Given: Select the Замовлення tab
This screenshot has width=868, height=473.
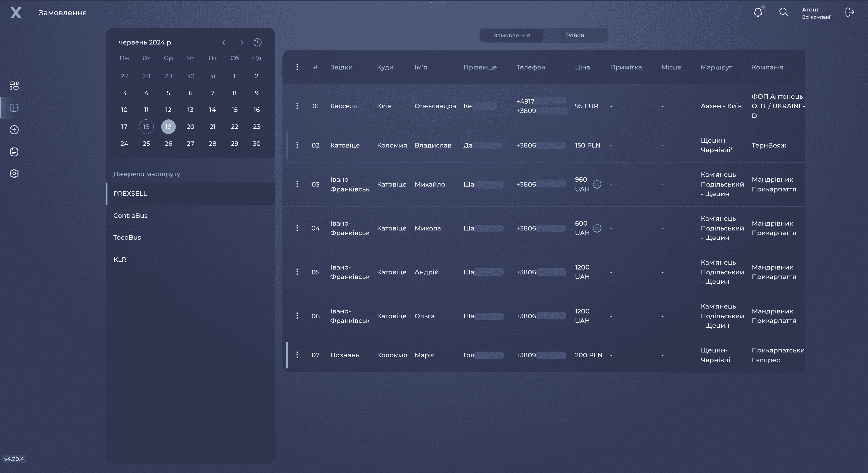Looking at the screenshot, I should (x=511, y=35).
